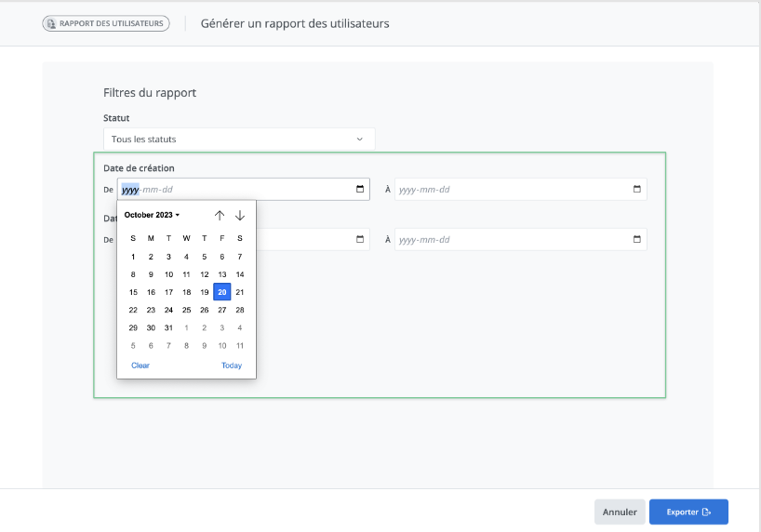Click calendar icon in creation date 'De' field
The image size is (761, 532).
pos(360,190)
